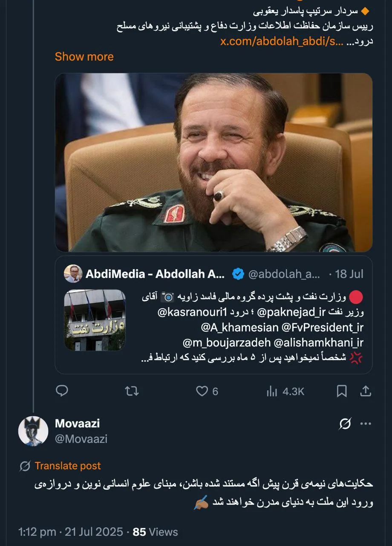Open the oil ministry thumbnail in quoted tweet
The image size is (392, 546).
coord(95,320)
